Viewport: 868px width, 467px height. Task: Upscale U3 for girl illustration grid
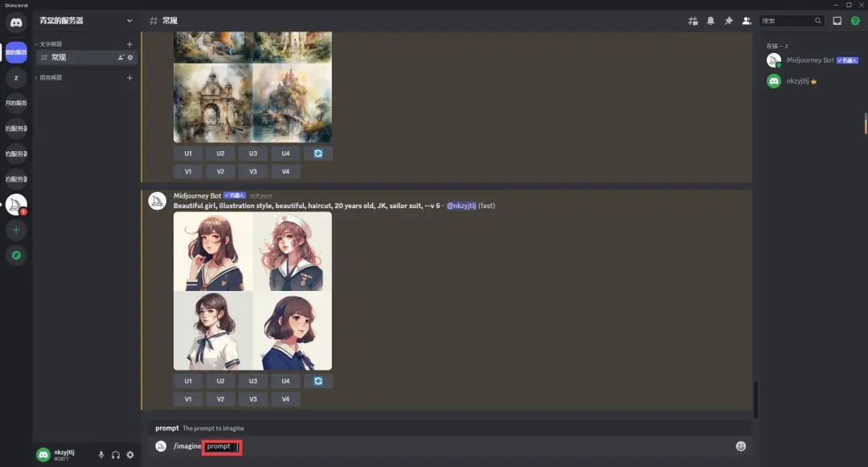click(x=253, y=381)
